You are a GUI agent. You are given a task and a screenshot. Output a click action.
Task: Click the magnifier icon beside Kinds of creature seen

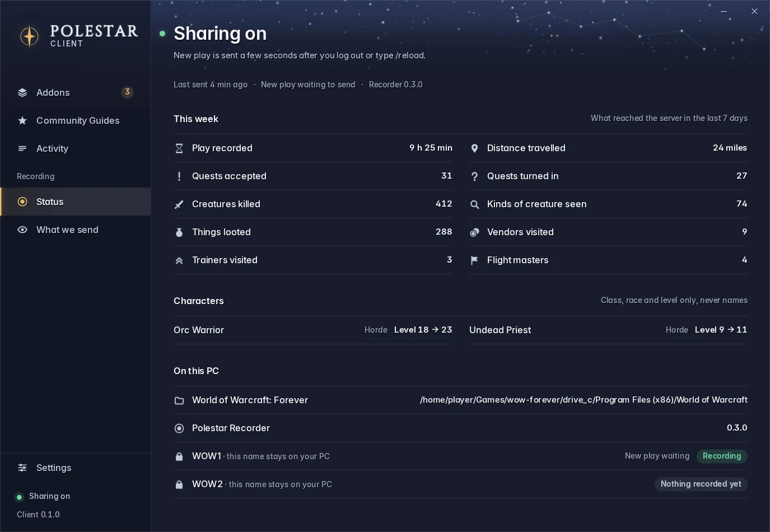(x=474, y=204)
